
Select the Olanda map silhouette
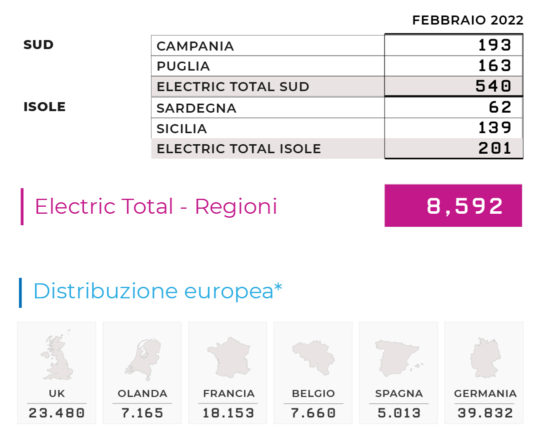[x=143, y=360]
